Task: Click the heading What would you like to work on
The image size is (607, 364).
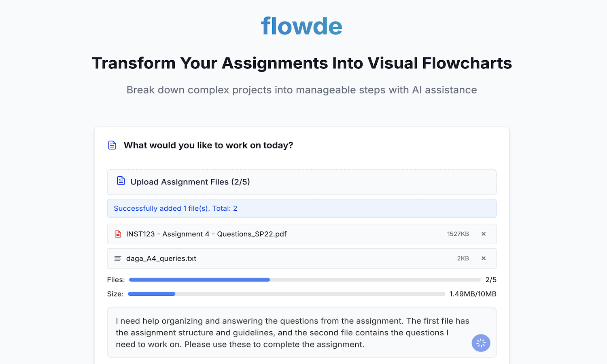Action: [x=208, y=145]
